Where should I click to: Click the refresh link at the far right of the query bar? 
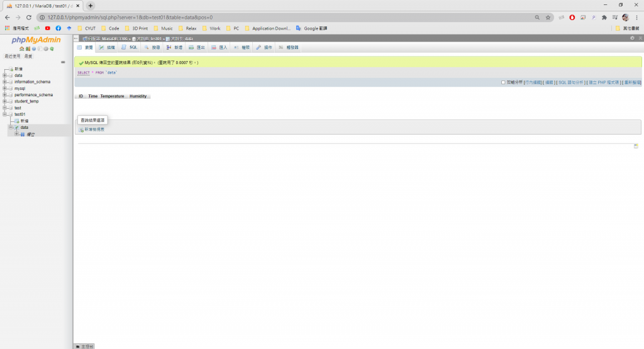point(633,82)
